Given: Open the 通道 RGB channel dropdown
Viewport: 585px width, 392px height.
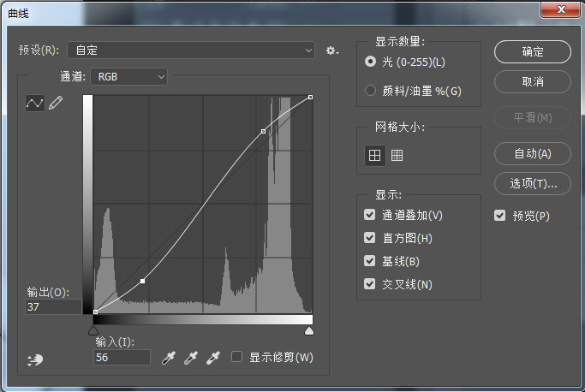Looking at the screenshot, I should click(129, 77).
